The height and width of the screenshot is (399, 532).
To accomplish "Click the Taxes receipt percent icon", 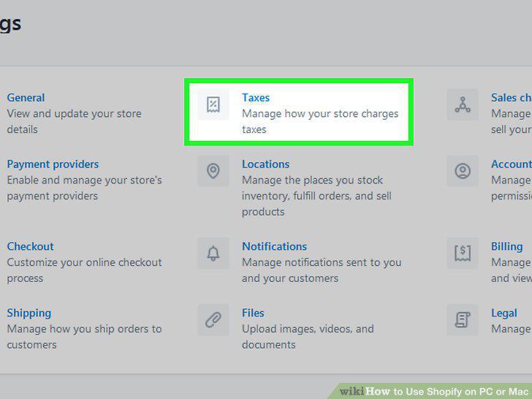I will point(213,104).
